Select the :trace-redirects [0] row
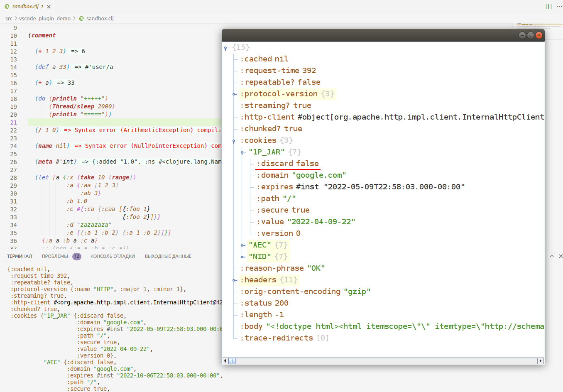The height and width of the screenshot is (392, 563). coord(284,338)
